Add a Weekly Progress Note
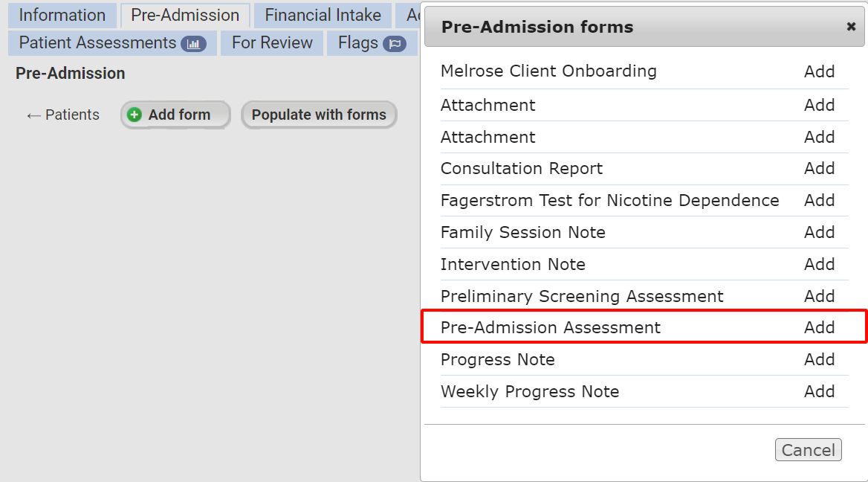This screenshot has height=482, width=868. click(820, 391)
